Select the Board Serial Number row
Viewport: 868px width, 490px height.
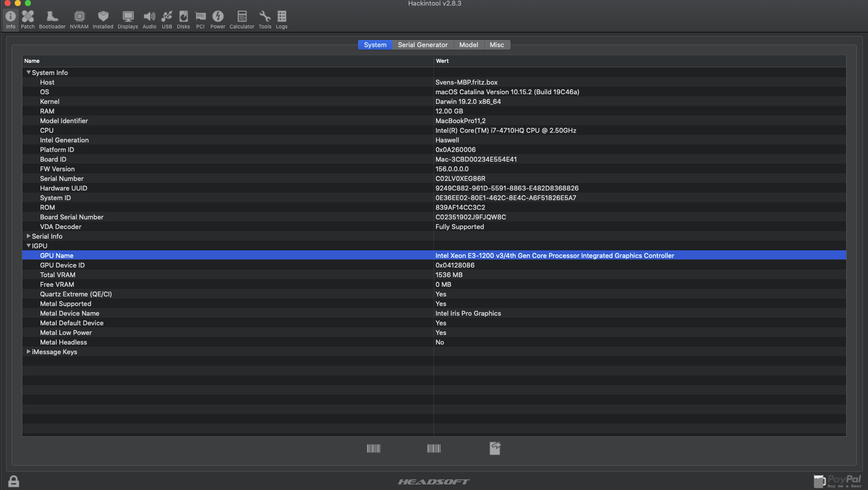coord(434,217)
